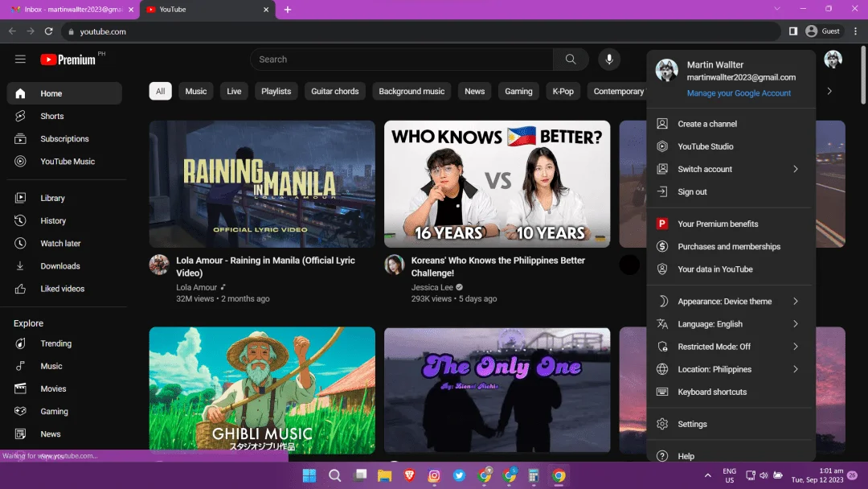
Task: Open The Only One video thumbnail
Action: pos(497,390)
